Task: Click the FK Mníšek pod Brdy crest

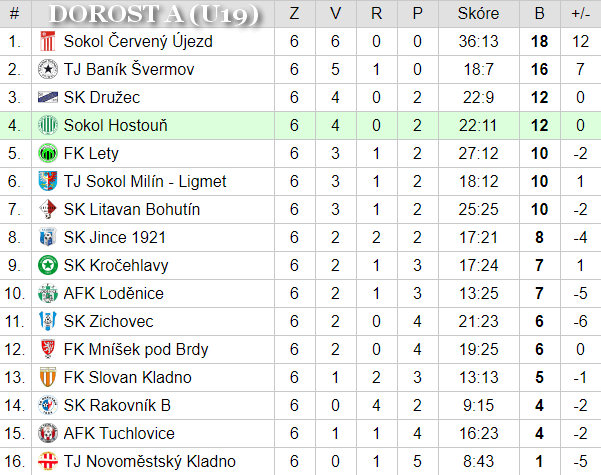Action: pos(48,349)
